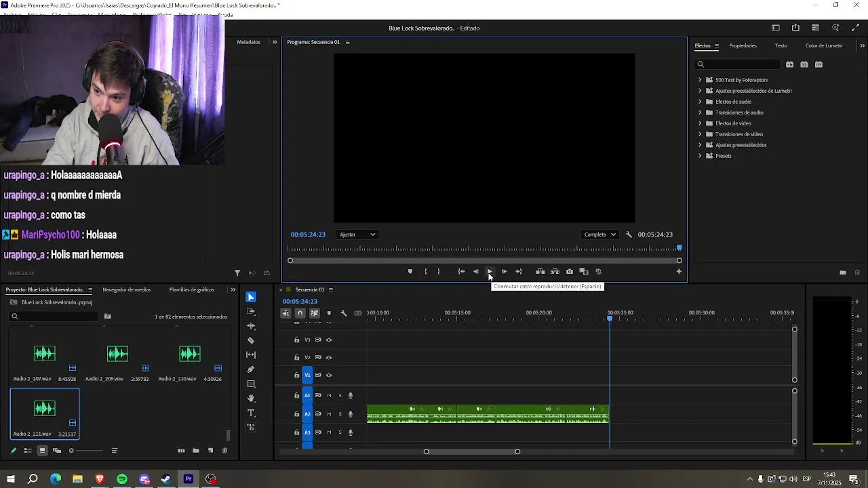
Task: Switch to Navegador de medios tab
Action: tap(127, 289)
